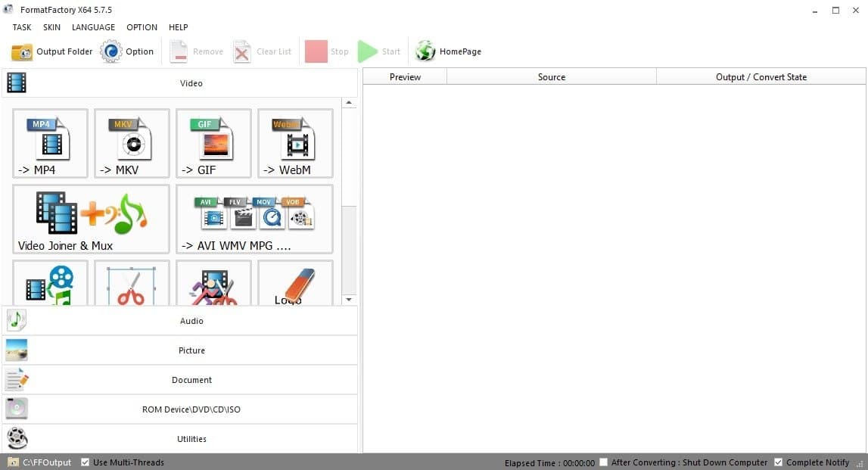Screen dimensions: 868x470
Task: Disable the Use Multi-Threads checkbox
Action: point(86,462)
